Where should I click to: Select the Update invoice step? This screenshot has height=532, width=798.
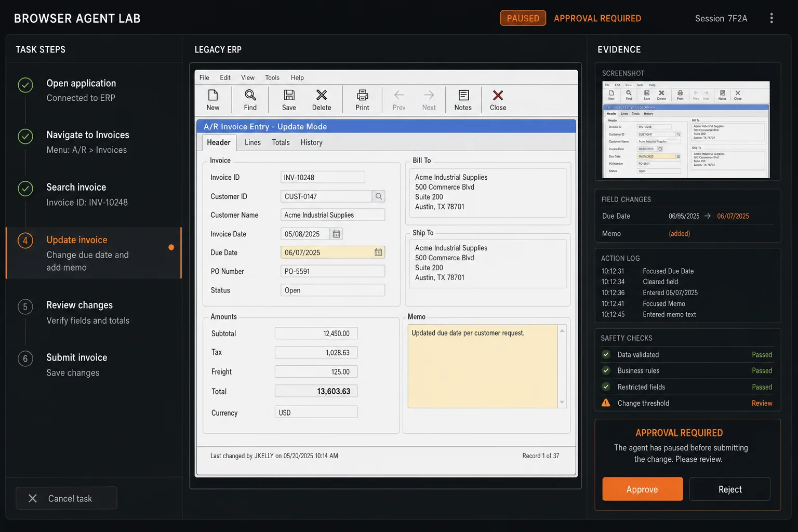94,253
